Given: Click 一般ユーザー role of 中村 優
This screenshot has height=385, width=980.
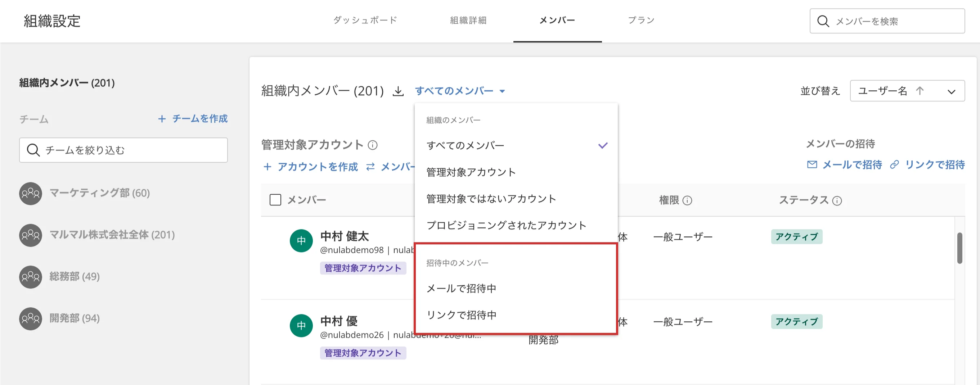Looking at the screenshot, I should [683, 322].
